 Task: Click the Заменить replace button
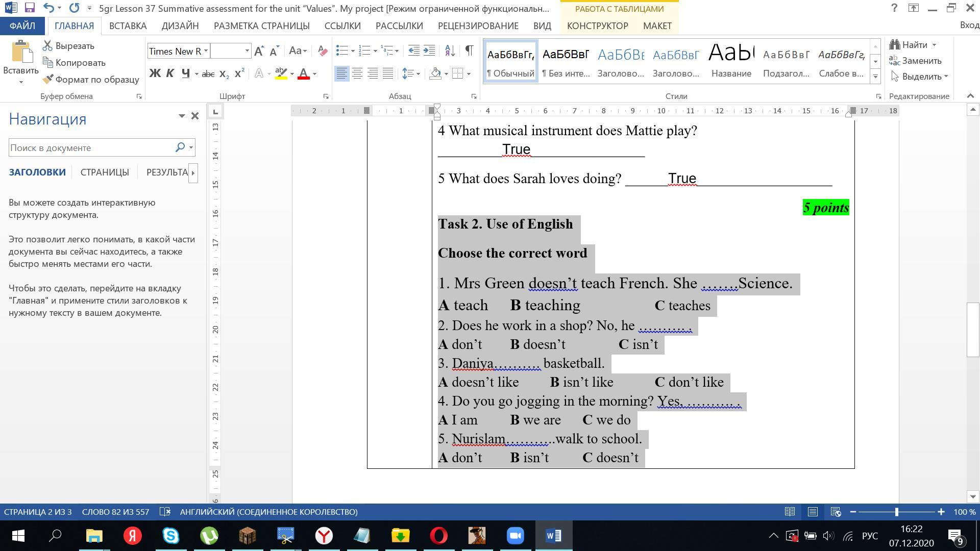(916, 61)
